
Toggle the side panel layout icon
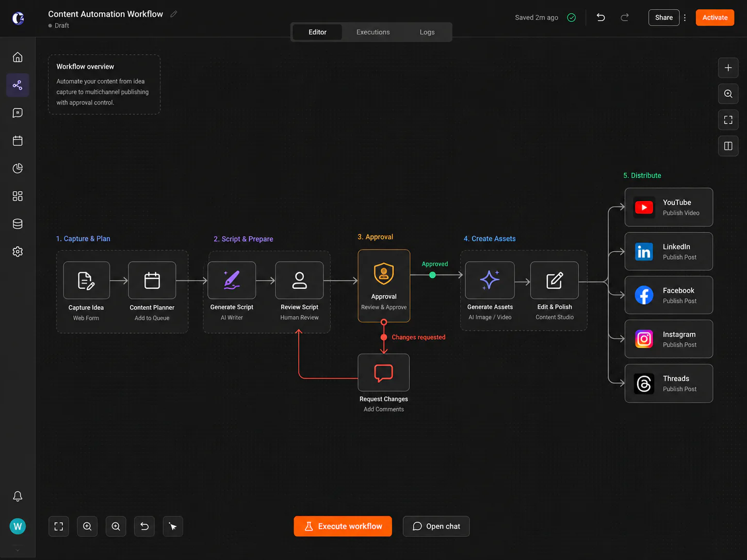point(728,146)
